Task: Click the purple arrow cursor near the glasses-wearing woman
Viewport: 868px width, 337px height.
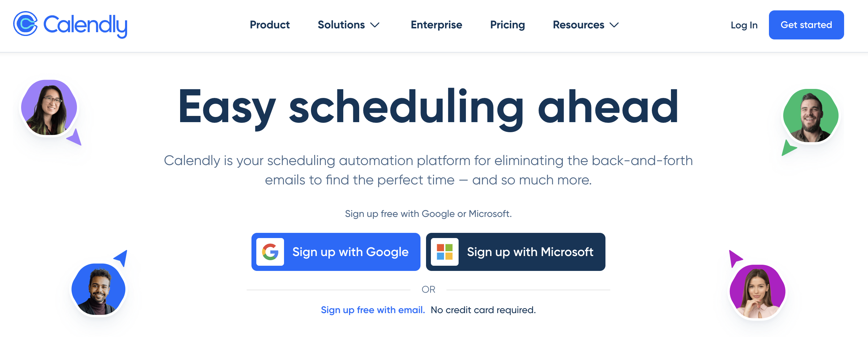Action: click(75, 138)
